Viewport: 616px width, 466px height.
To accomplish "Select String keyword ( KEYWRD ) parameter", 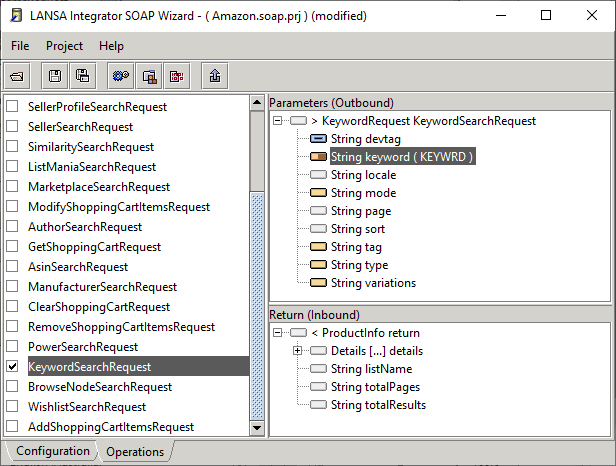I will pos(403,157).
